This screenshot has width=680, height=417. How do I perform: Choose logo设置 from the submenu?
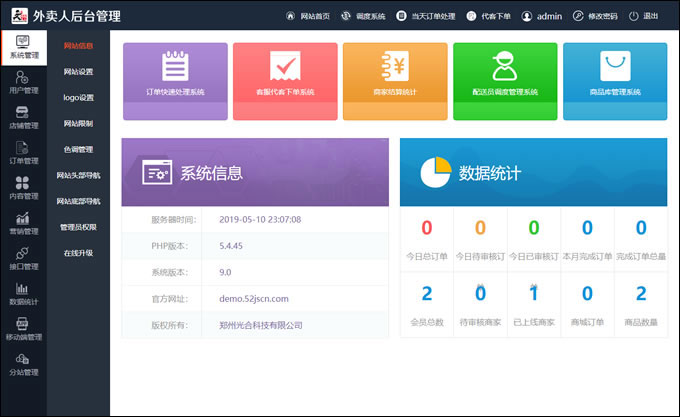point(78,98)
